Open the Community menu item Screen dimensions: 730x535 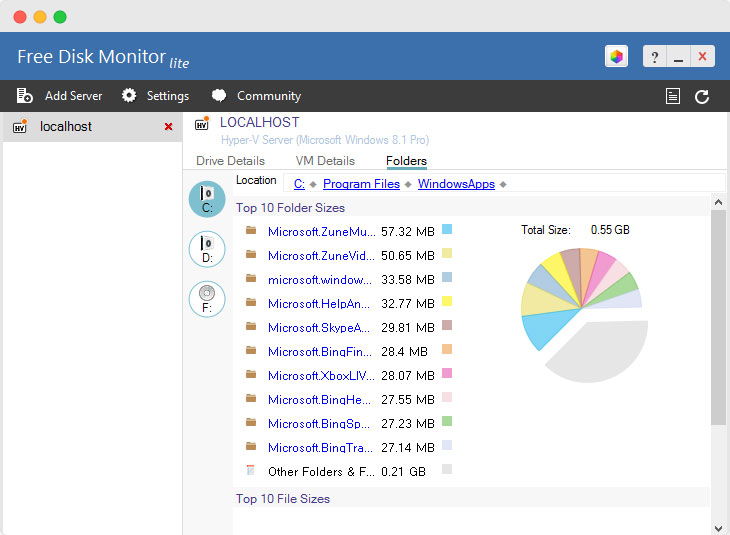pos(257,96)
